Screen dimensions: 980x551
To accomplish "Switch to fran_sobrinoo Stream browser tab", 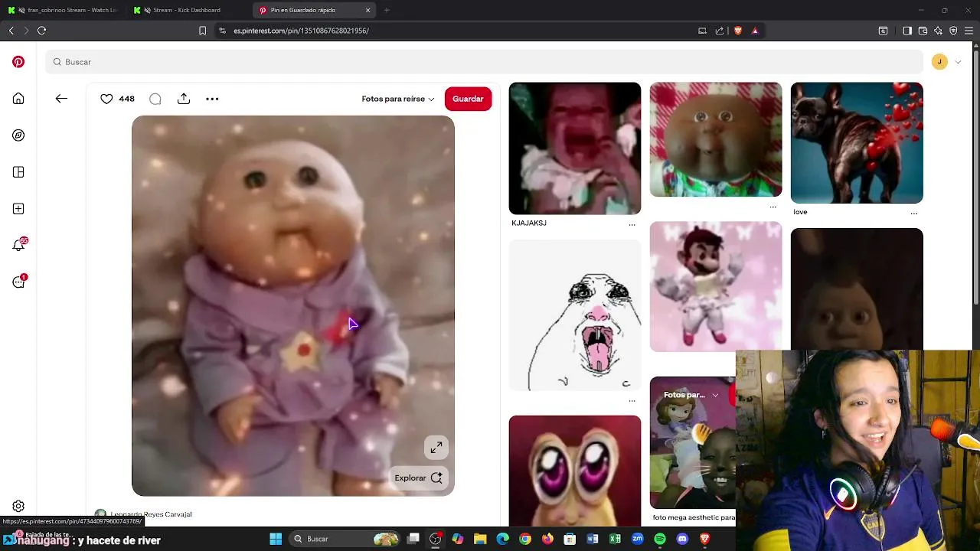I will tap(63, 10).
